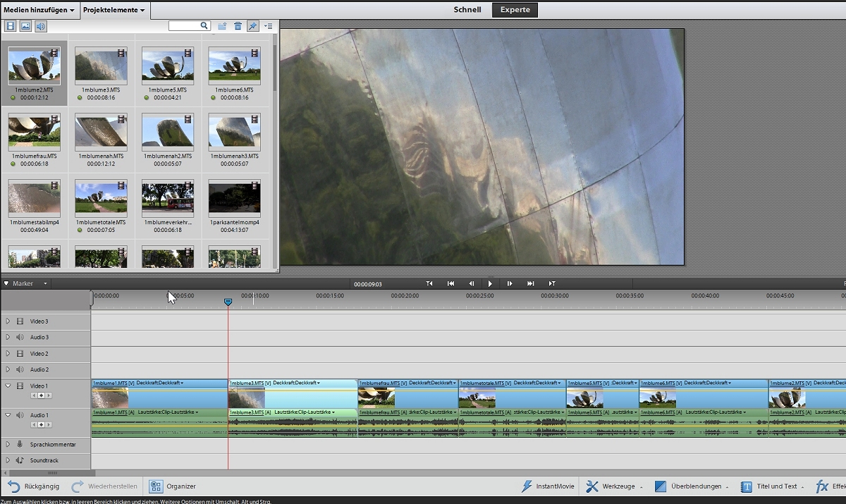Launch InstantMovie
This screenshot has width=846, height=504.
coord(548,486)
